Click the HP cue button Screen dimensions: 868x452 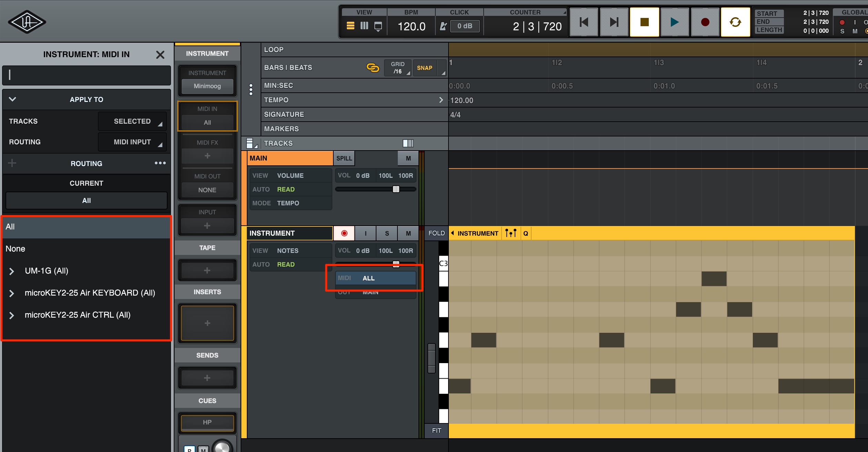click(x=207, y=422)
